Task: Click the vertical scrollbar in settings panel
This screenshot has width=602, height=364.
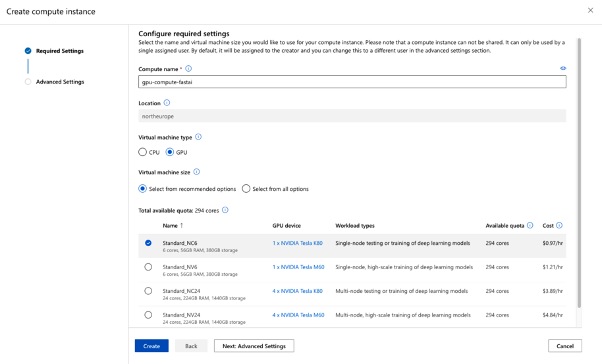Action: pyautogui.click(x=579, y=171)
